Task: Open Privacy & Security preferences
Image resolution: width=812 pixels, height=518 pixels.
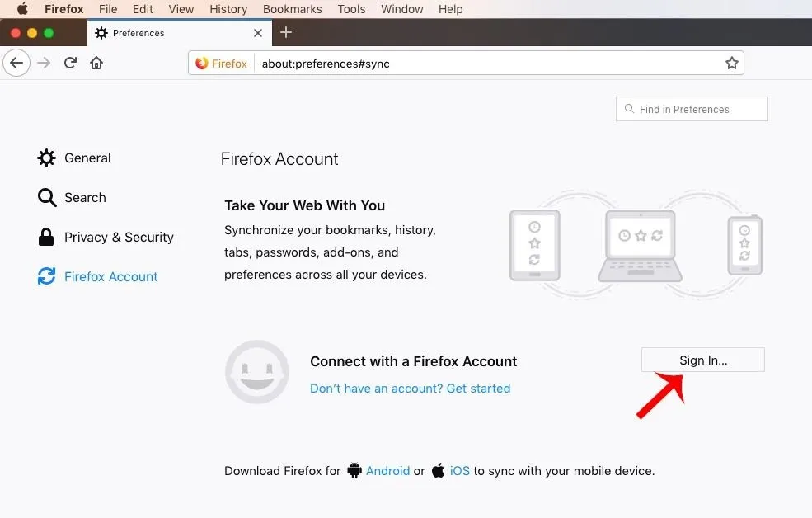Action: click(x=119, y=238)
